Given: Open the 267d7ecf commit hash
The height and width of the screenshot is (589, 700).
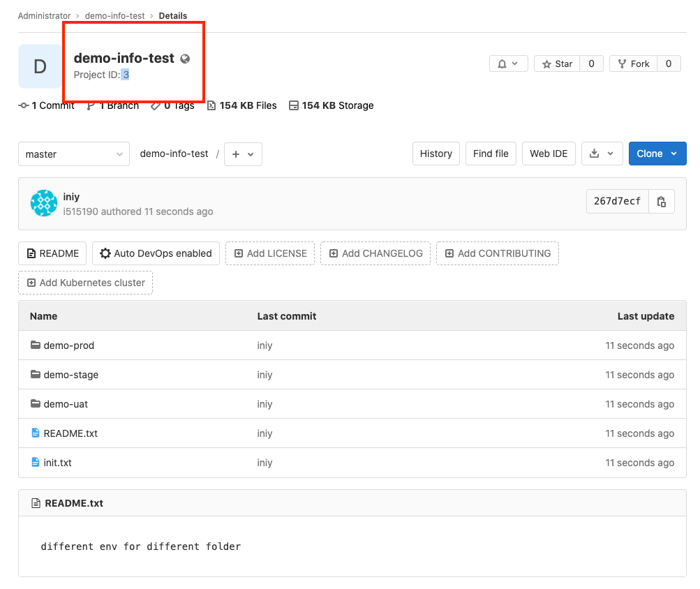Looking at the screenshot, I should click(617, 202).
